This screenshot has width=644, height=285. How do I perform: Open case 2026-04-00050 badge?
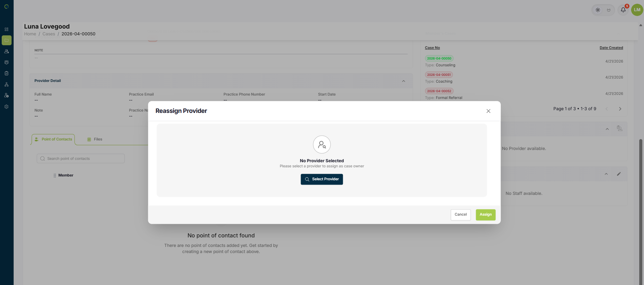click(x=439, y=58)
